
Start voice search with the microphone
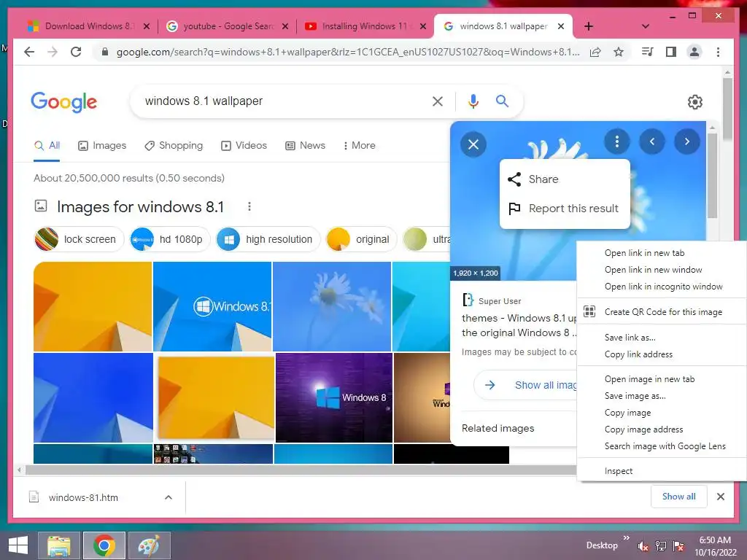[x=473, y=101]
